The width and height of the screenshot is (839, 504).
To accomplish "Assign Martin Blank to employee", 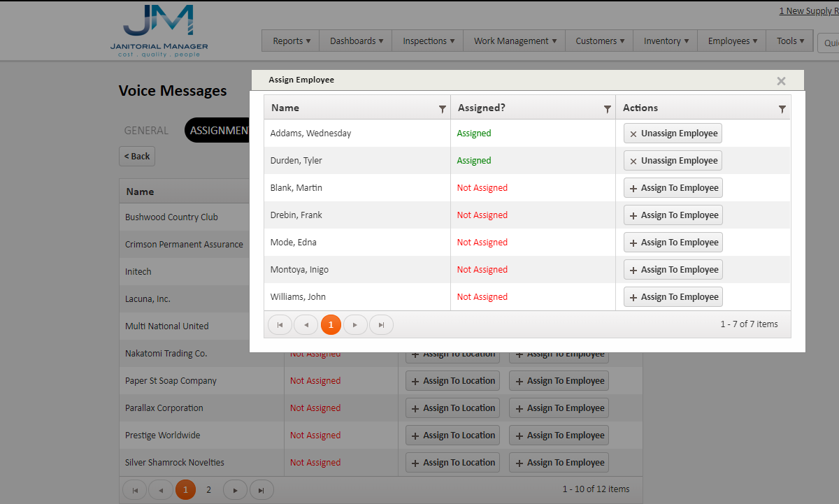I will (x=673, y=187).
